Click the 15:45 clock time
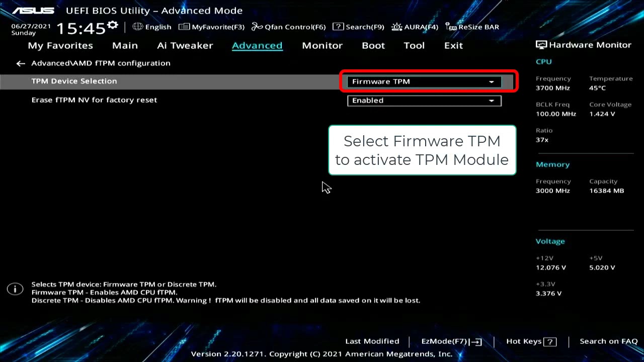The image size is (644, 362). tap(80, 28)
